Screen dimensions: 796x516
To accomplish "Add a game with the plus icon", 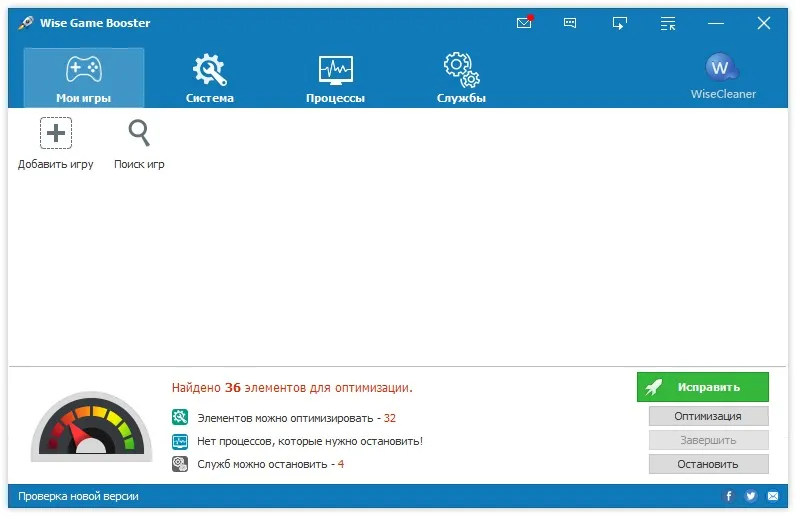I will (x=56, y=133).
